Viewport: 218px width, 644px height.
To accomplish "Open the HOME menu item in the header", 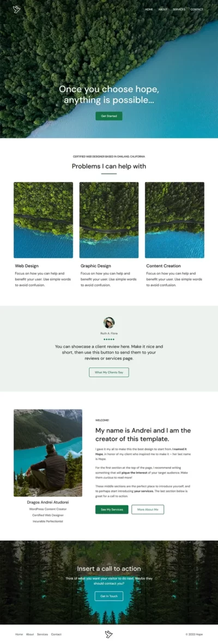I will click(149, 9).
